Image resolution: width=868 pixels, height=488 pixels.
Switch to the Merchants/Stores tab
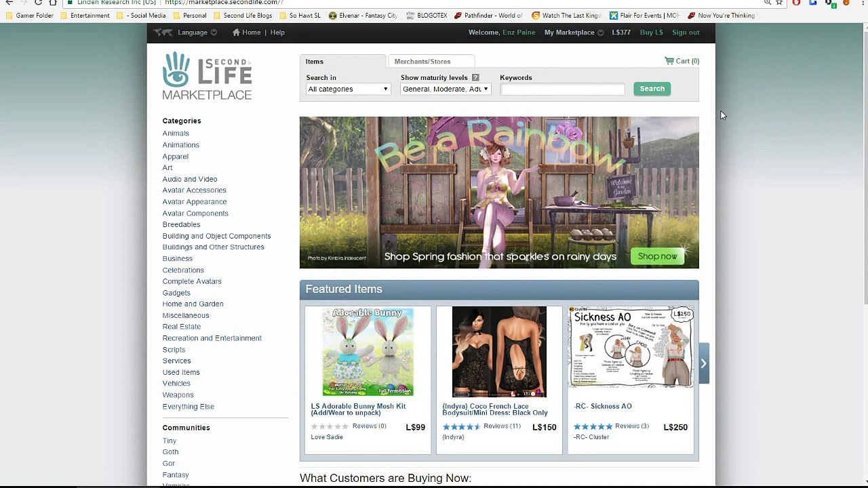point(431,62)
